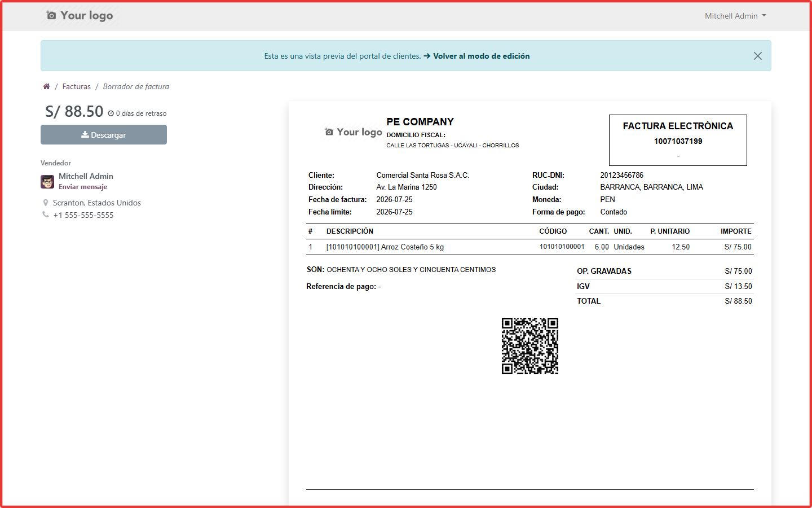Screen dimensions: 812x508
Task: Click the home icon in breadcrumb
Action: tap(46, 86)
